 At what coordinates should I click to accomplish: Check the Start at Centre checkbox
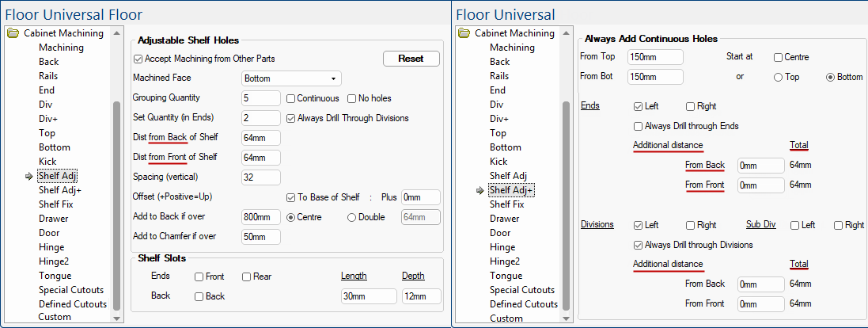[x=779, y=58]
